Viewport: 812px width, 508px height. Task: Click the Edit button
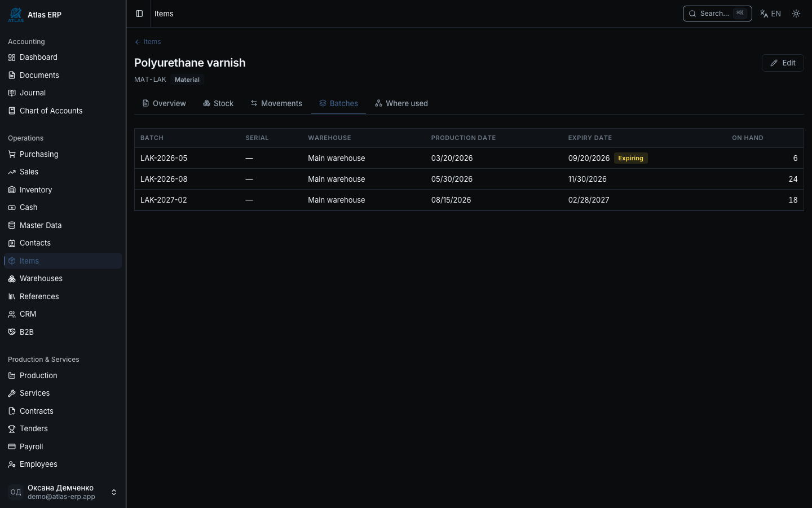pyautogui.click(x=783, y=63)
